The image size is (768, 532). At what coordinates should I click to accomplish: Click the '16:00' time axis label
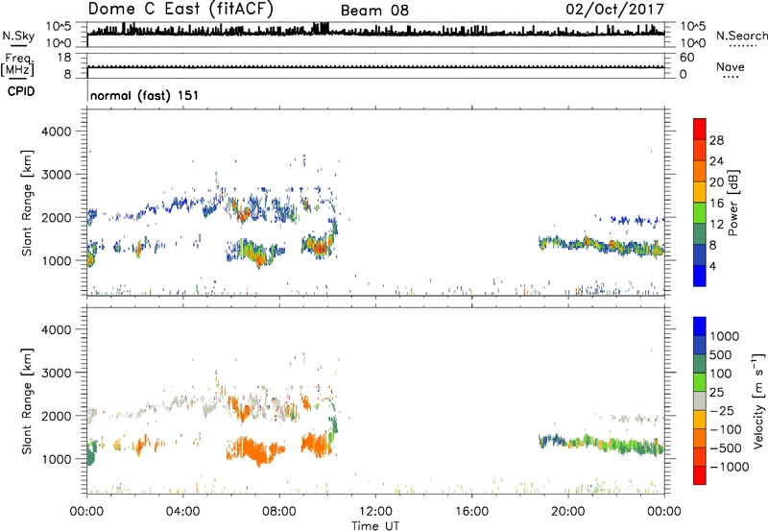472,512
